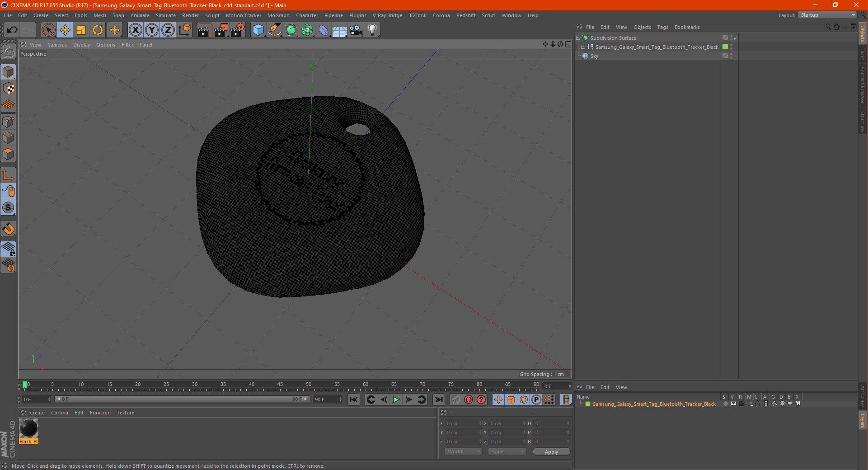Open the Simulate menu
The image size is (868, 470).
pyautogui.click(x=166, y=15)
